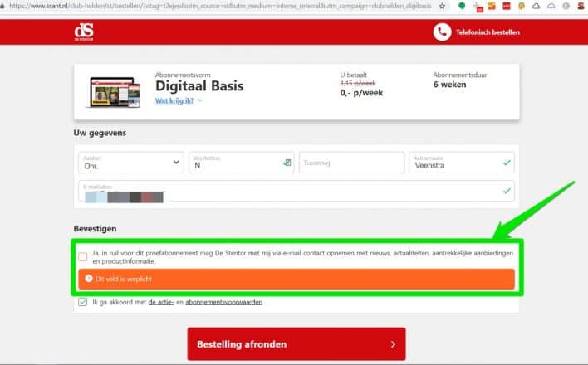This screenshot has width=588, height=365.
Task: Tick the proefabonnement e-mail consent checkbox
Action: 83,256
